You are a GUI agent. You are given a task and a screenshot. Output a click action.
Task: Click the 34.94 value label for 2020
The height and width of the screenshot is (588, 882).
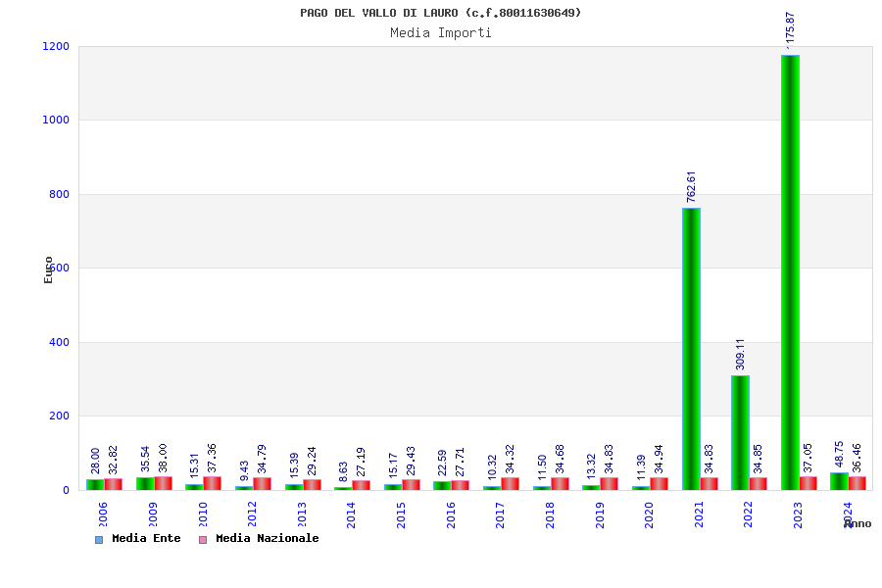click(659, 460)
